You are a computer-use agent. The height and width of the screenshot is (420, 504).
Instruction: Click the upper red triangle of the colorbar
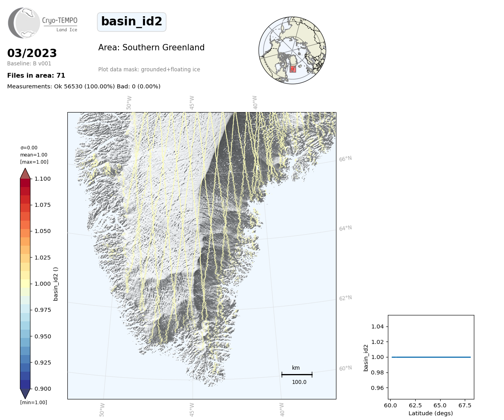(x=25, y=173)
